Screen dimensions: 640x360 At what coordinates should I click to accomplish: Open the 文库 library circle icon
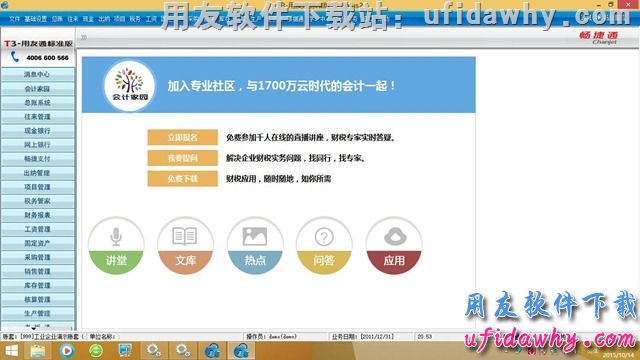click(186, 246)
